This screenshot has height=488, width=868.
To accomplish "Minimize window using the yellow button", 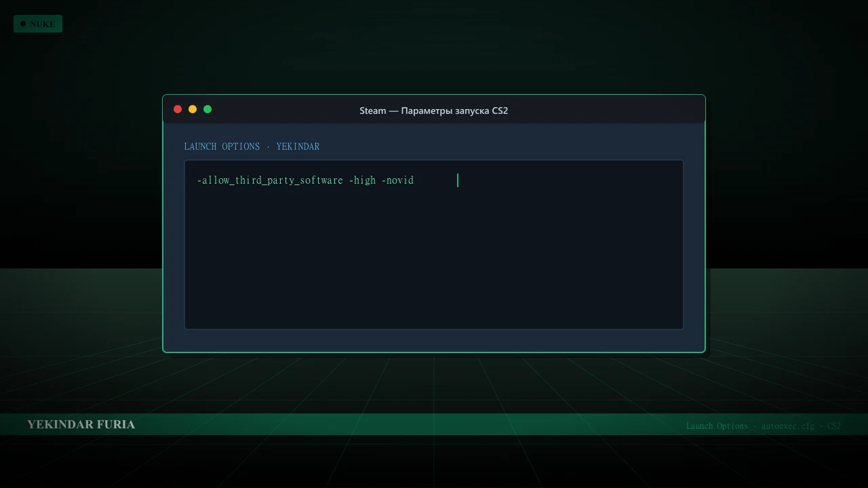I will [193, 109].
